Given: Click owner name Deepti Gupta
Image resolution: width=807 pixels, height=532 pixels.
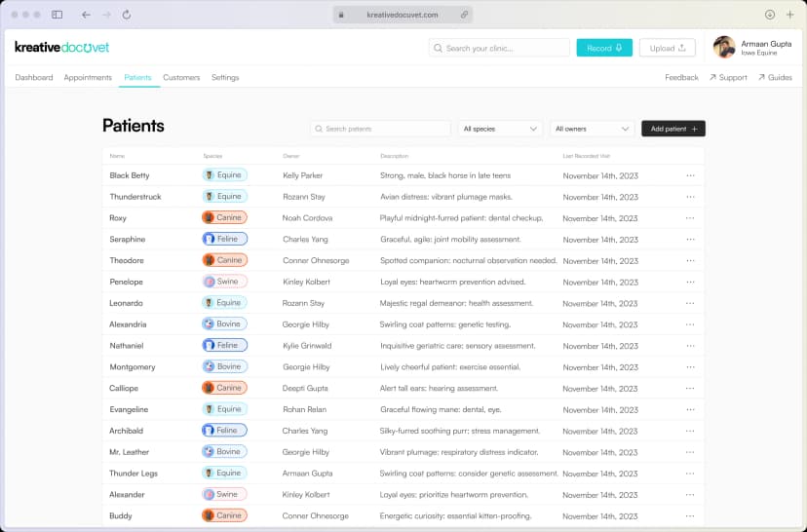Looking at the screenshot, I should [x=305, y=388].
